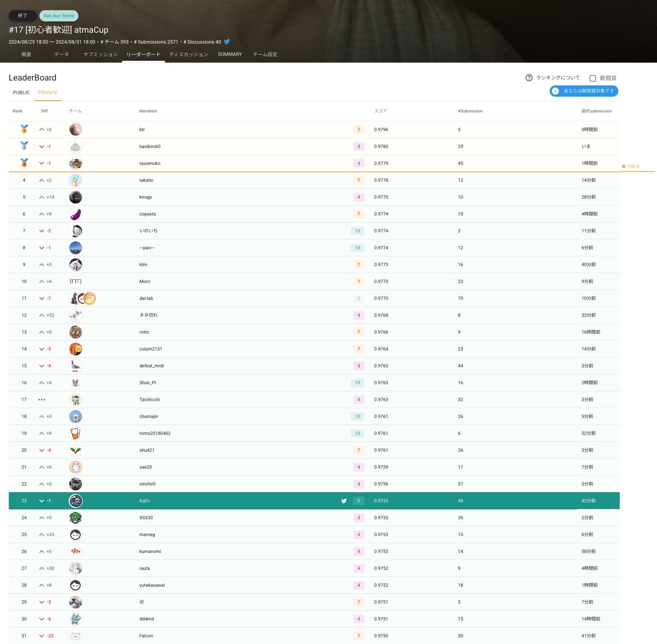Click the Twitter icon in KaEn's row
This screenshot has height=644, width=657.
pyautogui.click(x=344, y=501)
